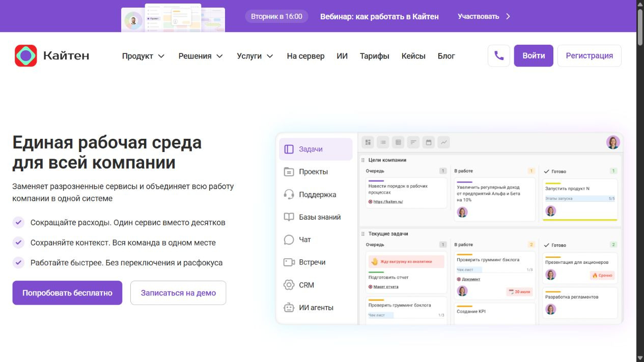Open the Блог menu item
The width and height of the screenshot is (644, 362).
446,56
